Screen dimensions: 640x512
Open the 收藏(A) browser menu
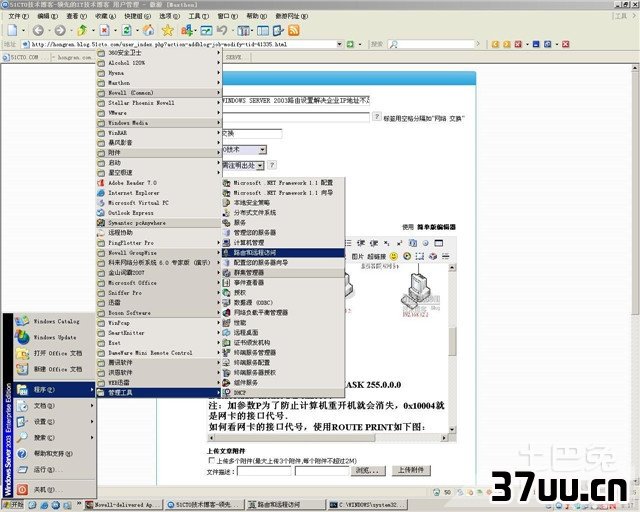pos(105,16)
